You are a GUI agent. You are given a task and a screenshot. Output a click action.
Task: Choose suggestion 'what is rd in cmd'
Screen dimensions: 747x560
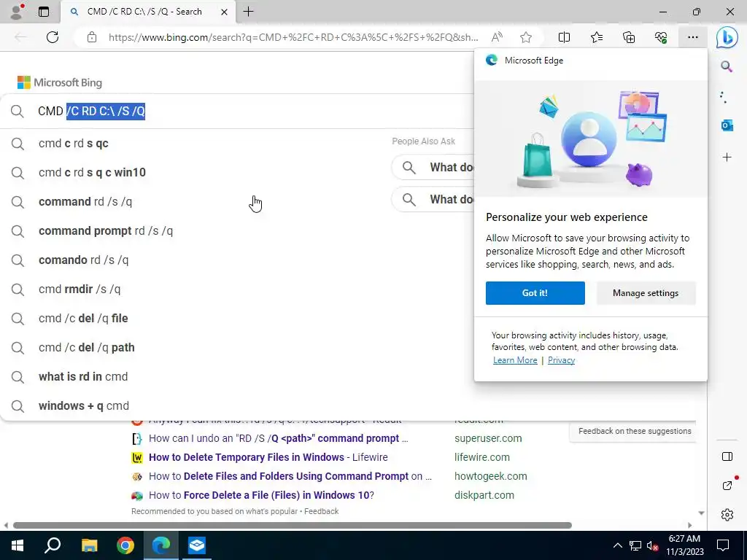click(83, 377)
